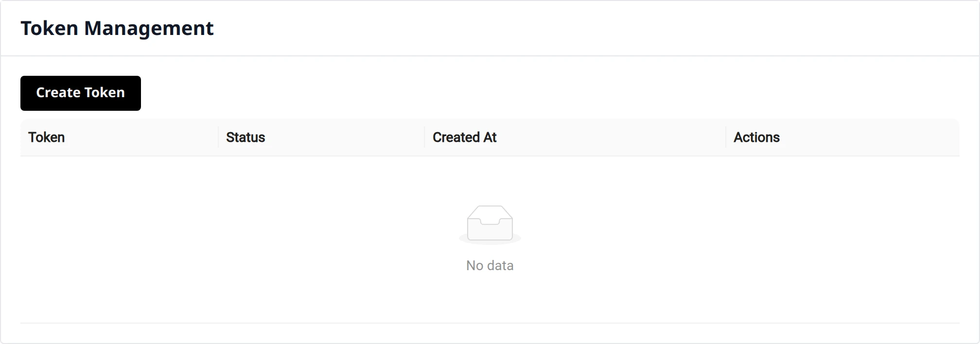The image size is (980, 344).
Task: Click the Created At column header
Action: pyautogui.click(x=464, y=138)
